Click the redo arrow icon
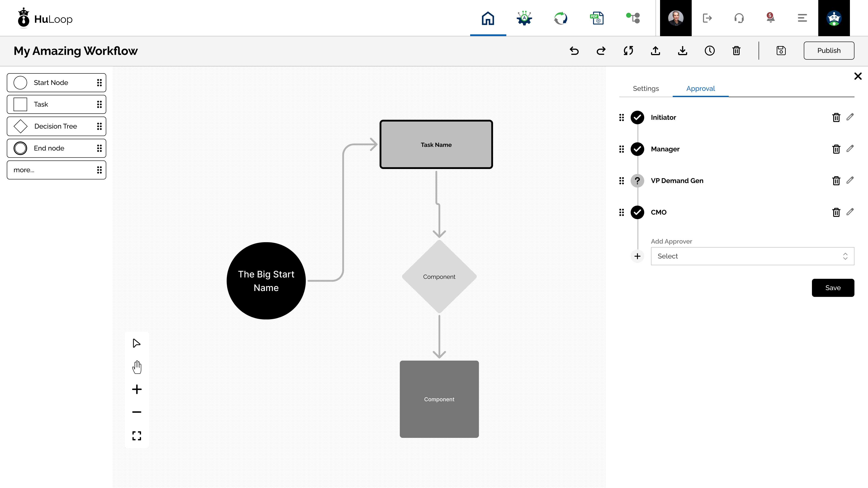 (601, 51)
